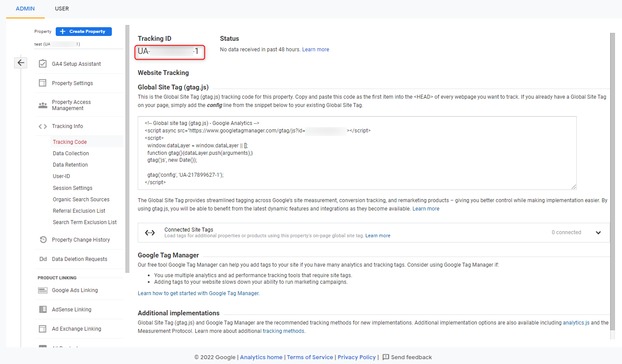Screen dimensions: 622x364
Task: Select Search Term Exclusion List item
Action: (85, 222)
